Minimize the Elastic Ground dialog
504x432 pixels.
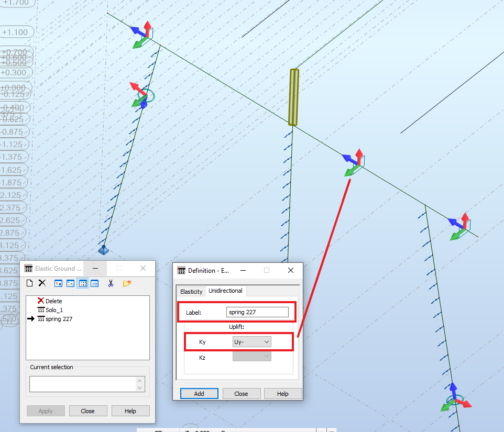95,268
